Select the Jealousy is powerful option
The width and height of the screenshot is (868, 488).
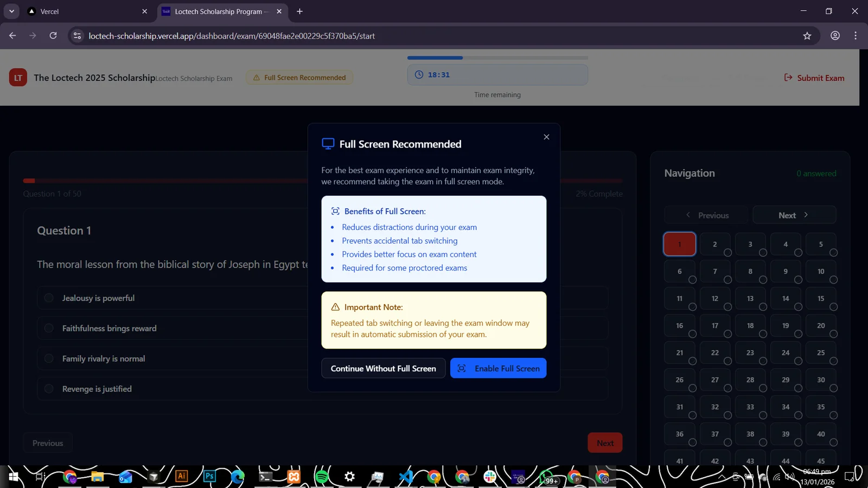coord(322,298)
